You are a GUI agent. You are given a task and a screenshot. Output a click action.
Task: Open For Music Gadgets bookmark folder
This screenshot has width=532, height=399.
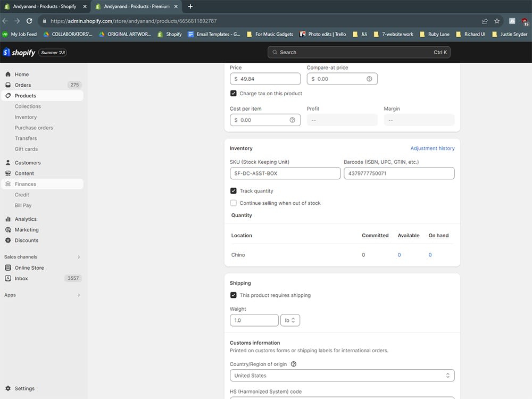click(270, 34)
